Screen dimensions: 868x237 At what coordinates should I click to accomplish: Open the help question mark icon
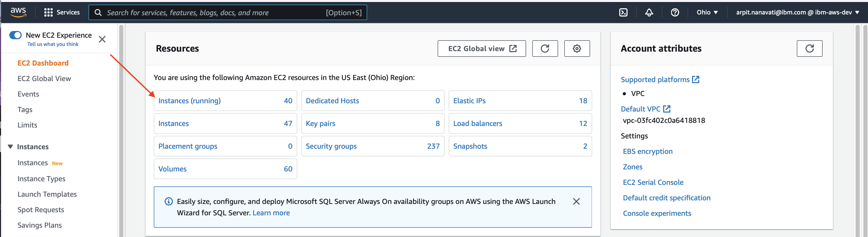point(674,12)
